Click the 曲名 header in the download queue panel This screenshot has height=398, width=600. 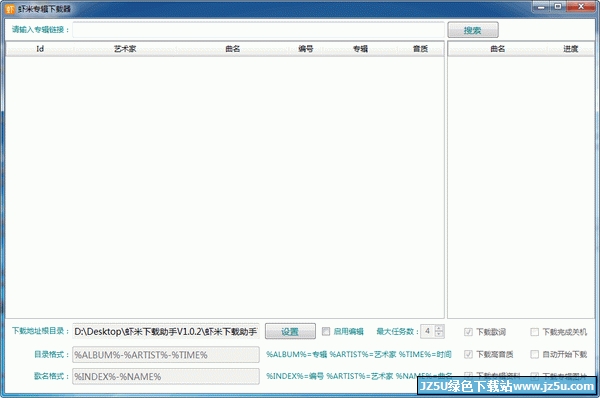click(497, 49)
